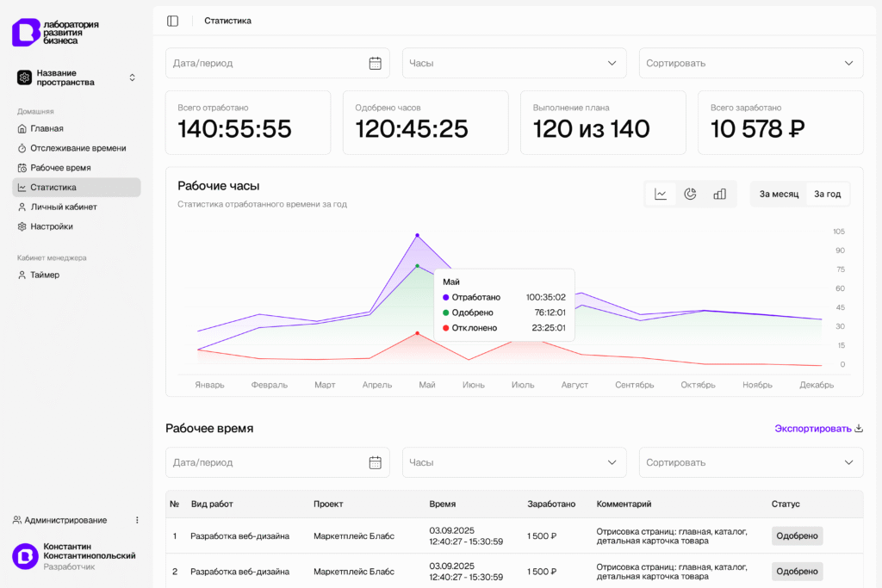The width and height of the screenshot is (882, 588).
Task: Open the lower Сортировать dropdown in table filters
Action: 751,462
